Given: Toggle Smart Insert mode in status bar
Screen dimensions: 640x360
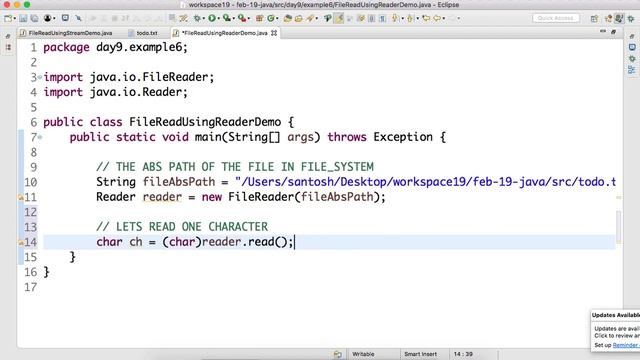Looking at the screenshot, I should pos(420,354).
